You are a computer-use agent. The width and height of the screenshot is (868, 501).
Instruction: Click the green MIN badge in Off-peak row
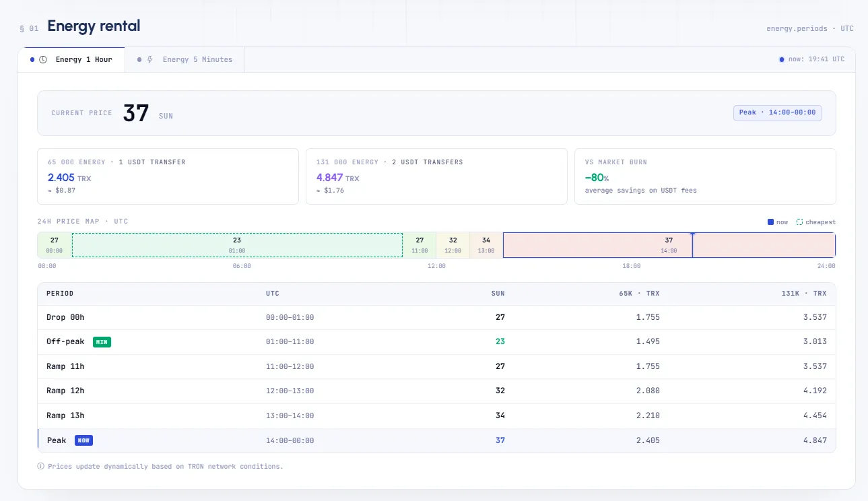[x=102, y=342]
